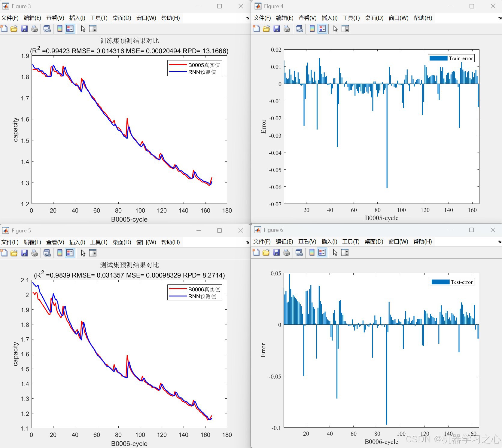This screenshot has width=502, height=448.
Task: Toggle Edit Plot arrow in Figure 3
Action: pyautogui.click(x=83, y=29)
